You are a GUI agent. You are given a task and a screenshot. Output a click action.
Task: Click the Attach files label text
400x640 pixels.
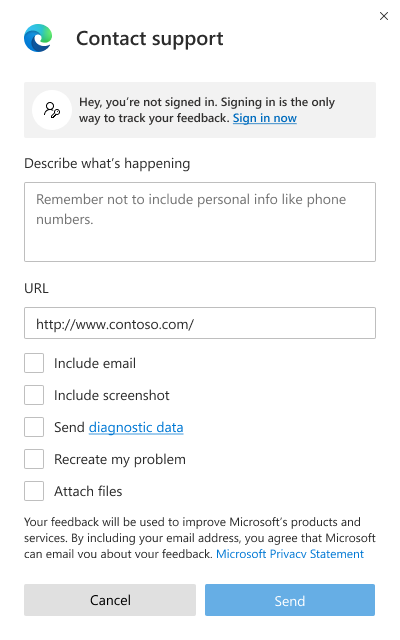(88, 491)
